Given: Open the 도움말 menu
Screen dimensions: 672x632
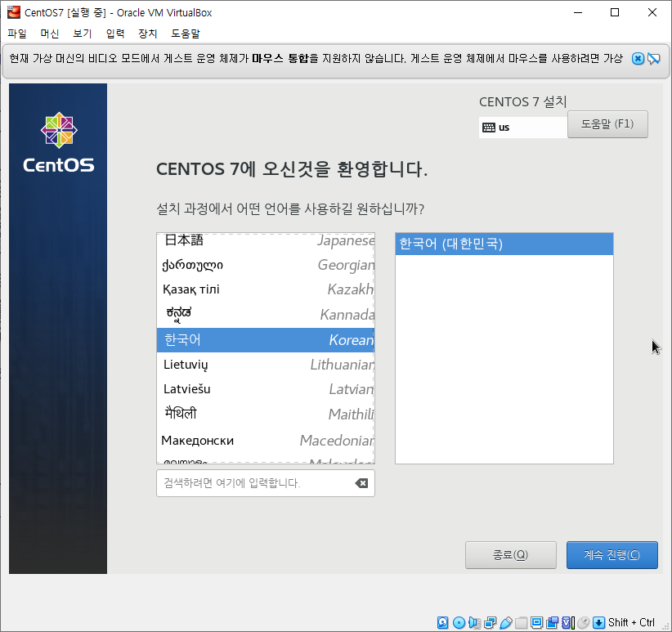Looking at the screenshot, I should point(186,34).
